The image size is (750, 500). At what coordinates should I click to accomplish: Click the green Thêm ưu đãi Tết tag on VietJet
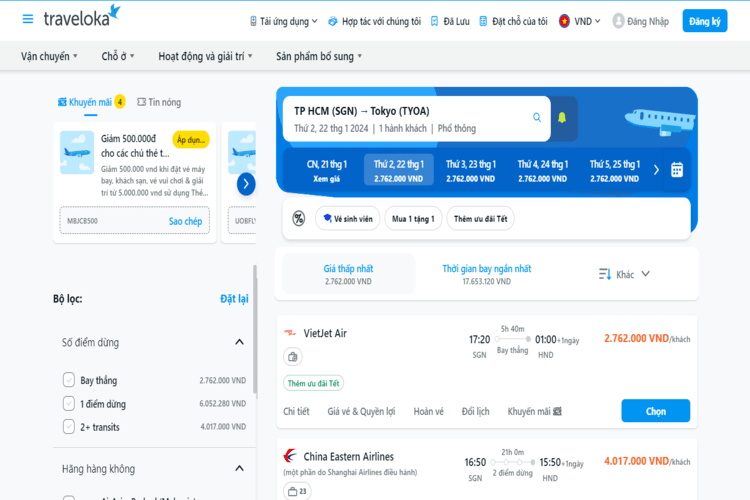coord(313,383)
